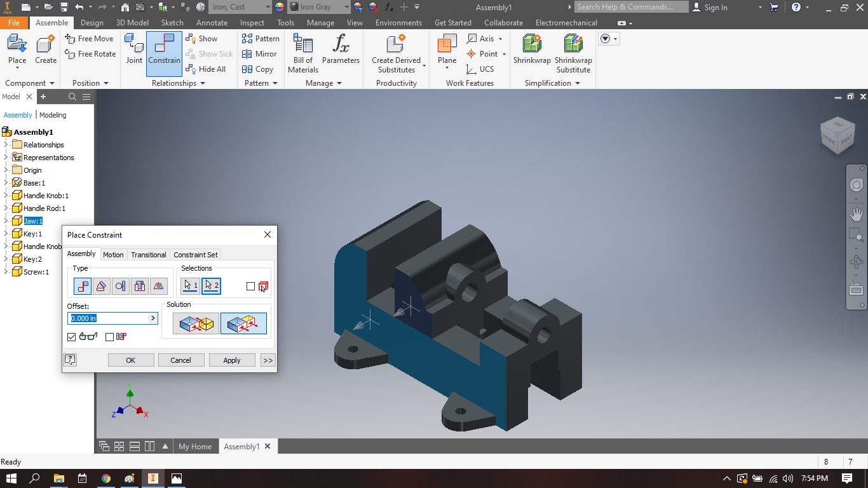Toggle the Pick part first checkbox
Viewport: 868px width, 488px height.
coord(250,286)
